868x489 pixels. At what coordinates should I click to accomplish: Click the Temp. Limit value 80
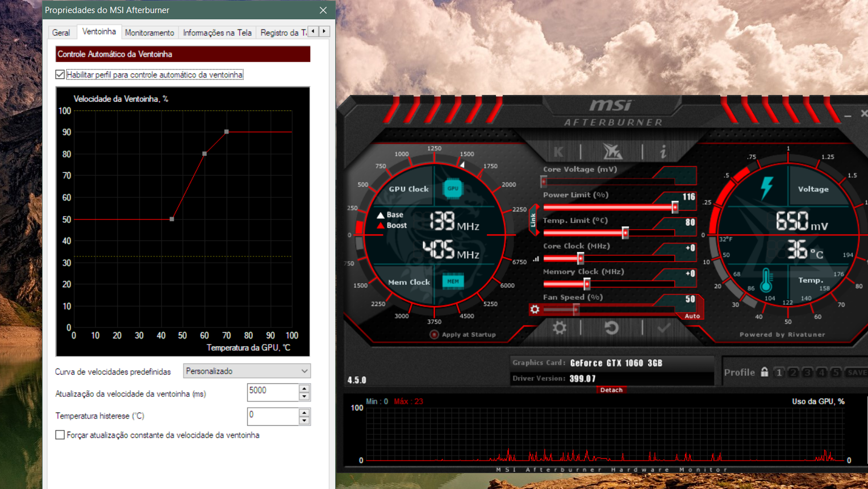coord(690,222)
